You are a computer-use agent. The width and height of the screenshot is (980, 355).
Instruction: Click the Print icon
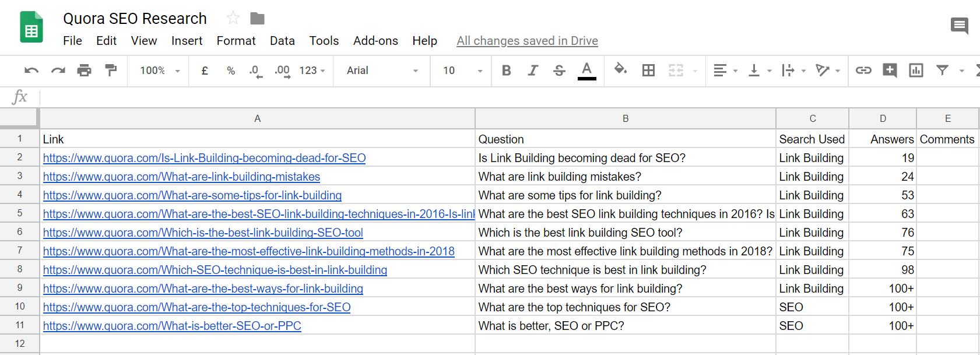85,71
